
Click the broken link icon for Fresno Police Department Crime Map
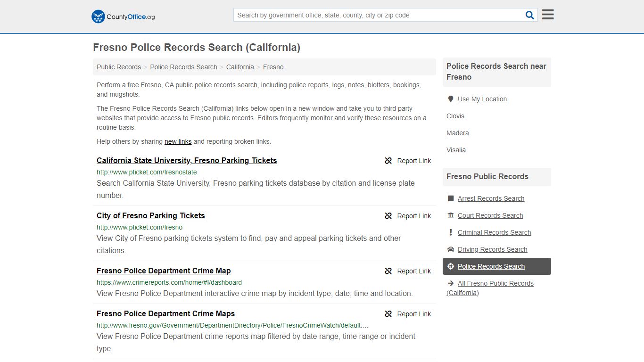tap(388, 271)
